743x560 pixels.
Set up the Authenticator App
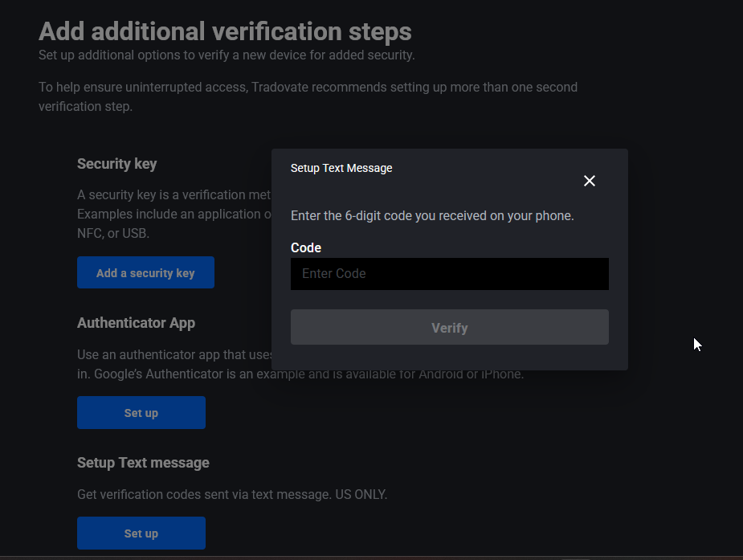[141, 413]
